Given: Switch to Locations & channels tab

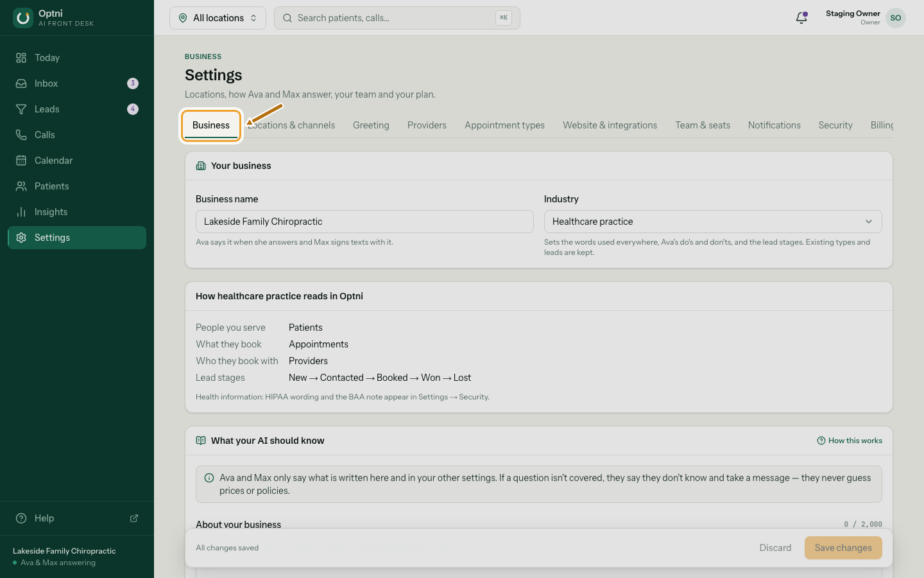Looking at the screenshot, I should [291, 125].
